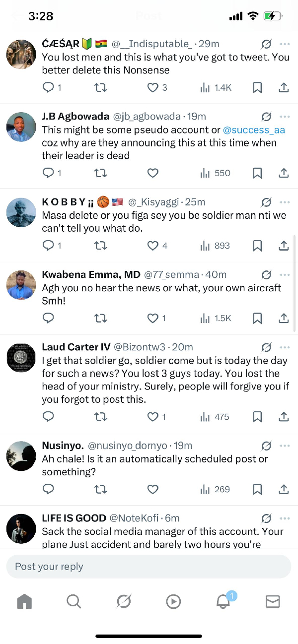Screen dimensions: 298x644
Task: Open K O B B Y's profile picture
Action: click(x=21, y=213)
